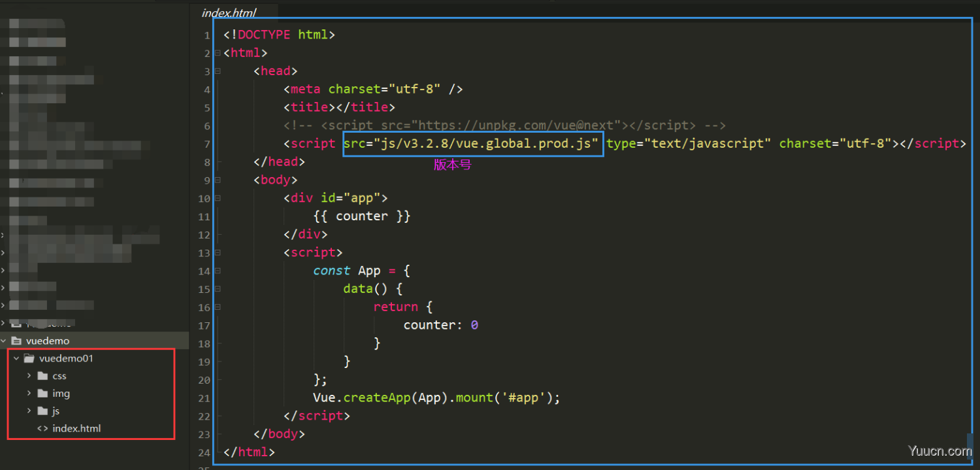Image resolution: width=980 pixels, height=470 pixels.
Task: Expand the css folder arrow
Action: (29, 376)
